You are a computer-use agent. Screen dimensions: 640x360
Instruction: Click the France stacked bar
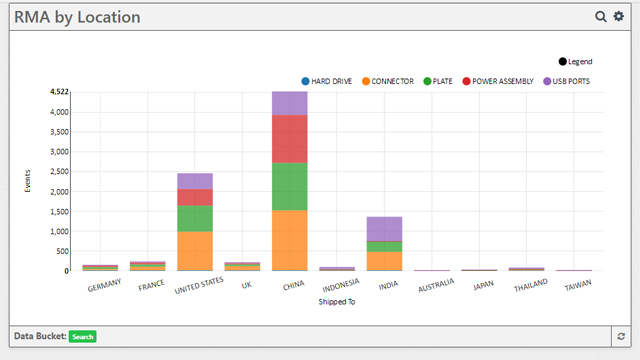click(148, 266)
